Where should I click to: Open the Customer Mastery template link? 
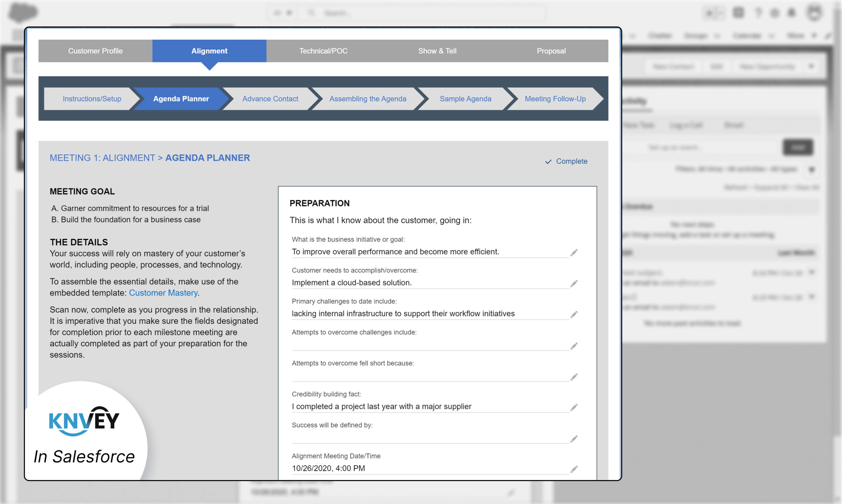pyautogui.click(x=163, y=293)
